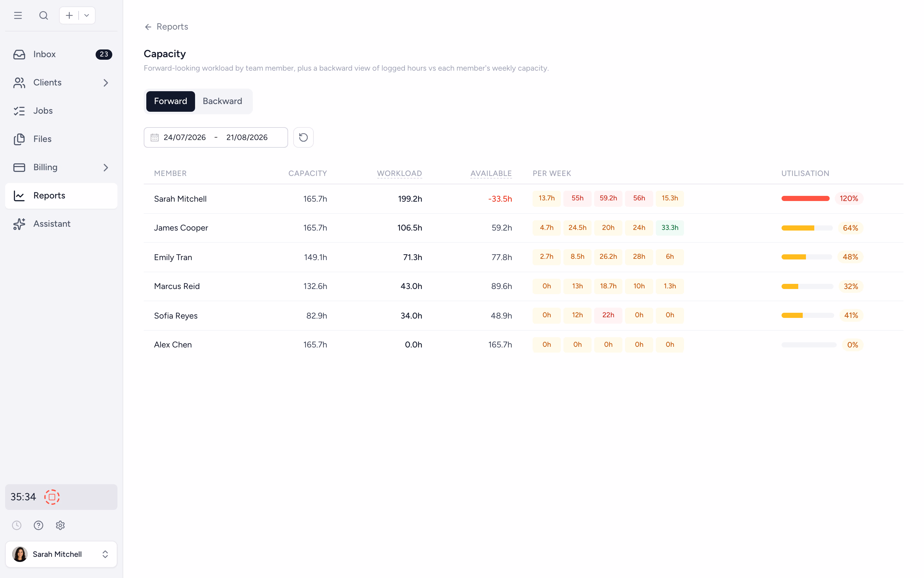Open the Assistant sparkle item

coord(61,224)
